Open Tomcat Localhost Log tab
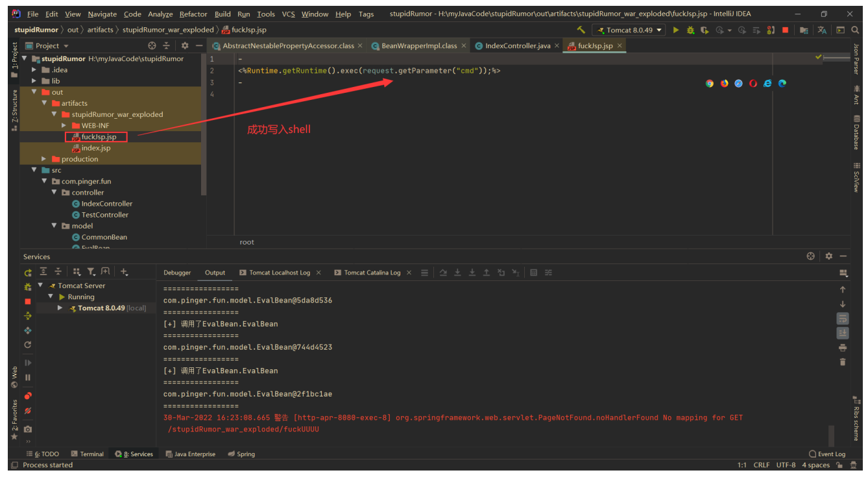 pos(280,273)
